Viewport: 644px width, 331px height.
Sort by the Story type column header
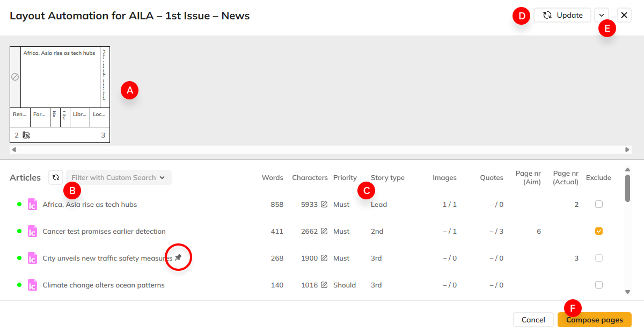pos(387,178)
